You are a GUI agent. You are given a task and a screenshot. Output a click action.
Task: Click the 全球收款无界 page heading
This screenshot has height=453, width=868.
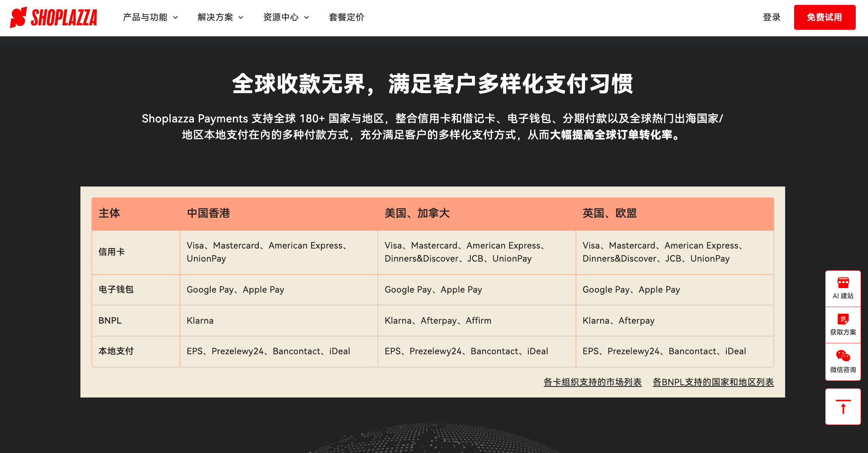click(433, 84)
